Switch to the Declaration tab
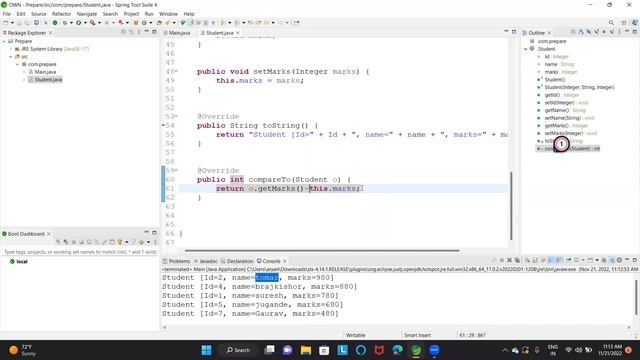Viewport: 640px width, 360px height. (237, 261)
